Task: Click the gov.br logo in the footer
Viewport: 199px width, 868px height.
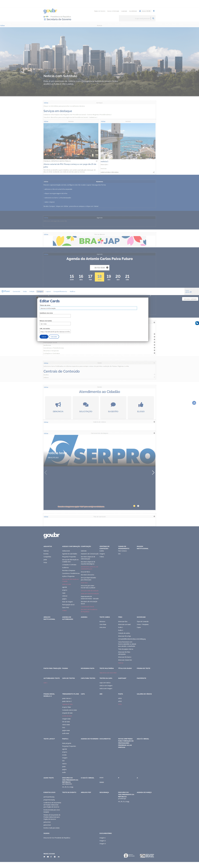Action: [51, 535]
